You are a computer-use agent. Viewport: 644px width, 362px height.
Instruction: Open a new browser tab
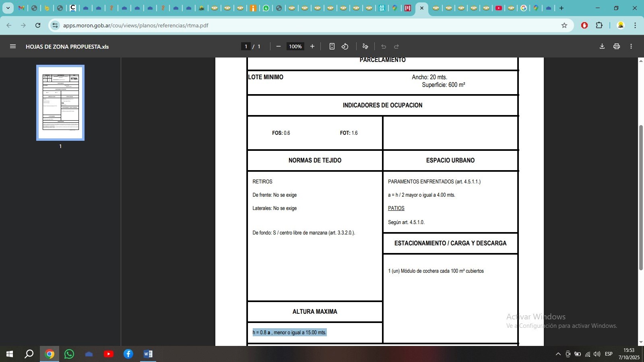(x=561, y=8)
